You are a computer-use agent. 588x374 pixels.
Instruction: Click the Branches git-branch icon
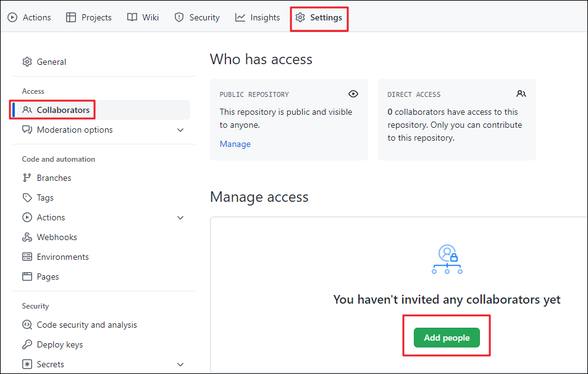tap(27, 178)
